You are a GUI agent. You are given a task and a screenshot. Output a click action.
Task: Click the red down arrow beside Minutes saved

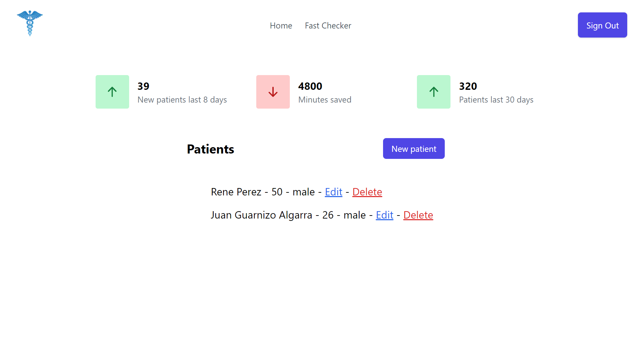[273, 92]
